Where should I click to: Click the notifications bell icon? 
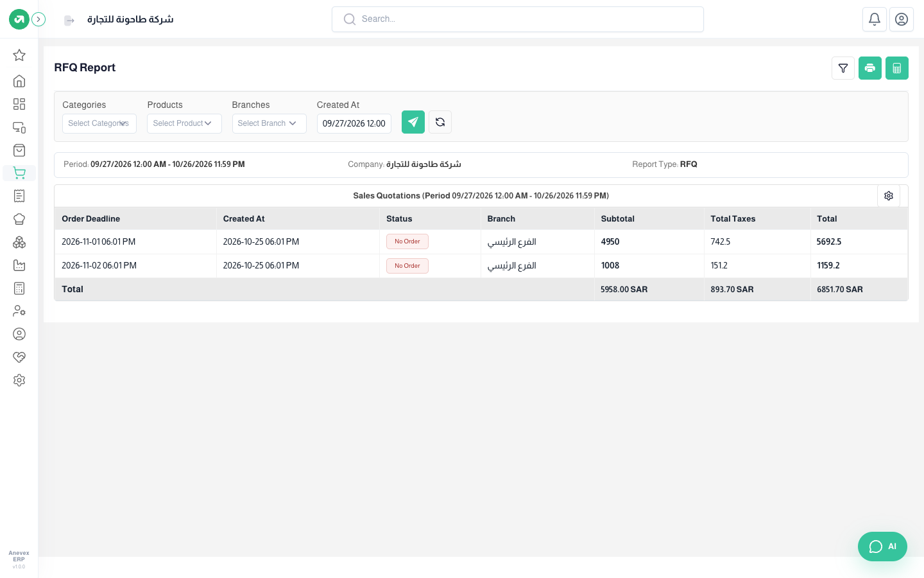pyautogui.click(x=875, y=19)
